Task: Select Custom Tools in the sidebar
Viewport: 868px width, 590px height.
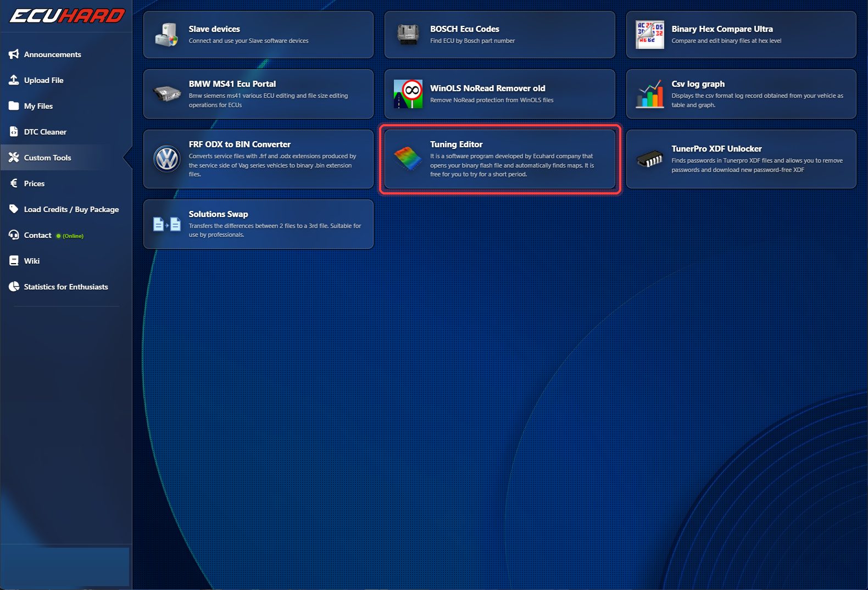Action: (66, 158)
